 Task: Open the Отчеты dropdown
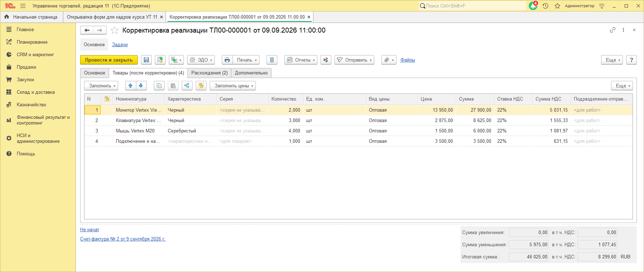[301, 60]
